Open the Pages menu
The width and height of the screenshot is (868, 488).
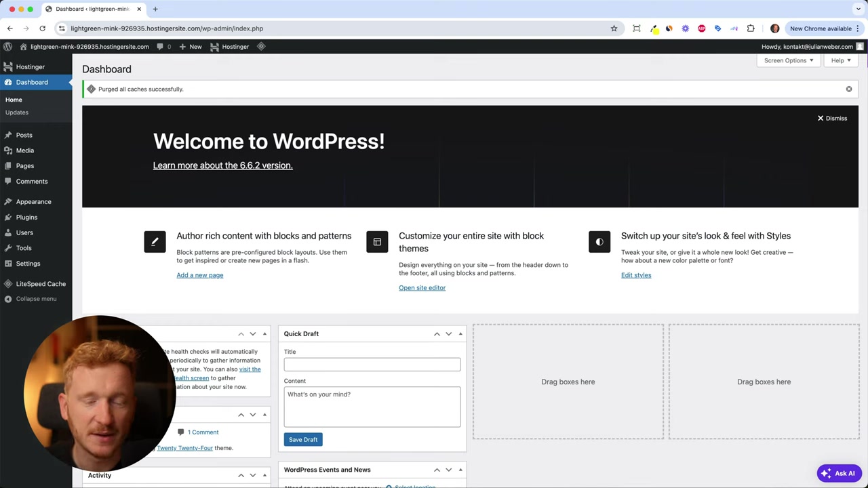(36, 166)
